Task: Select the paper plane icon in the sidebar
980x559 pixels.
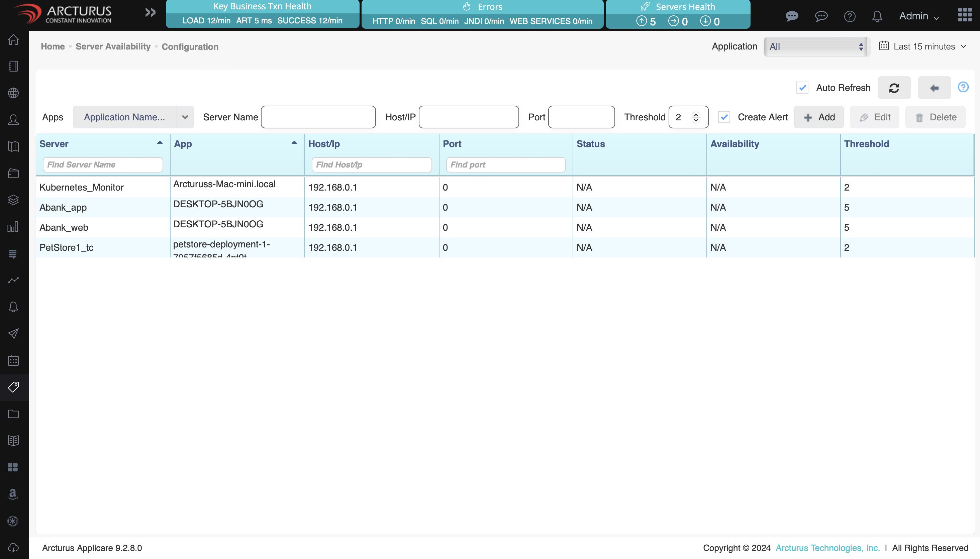Action: (13, 333)
